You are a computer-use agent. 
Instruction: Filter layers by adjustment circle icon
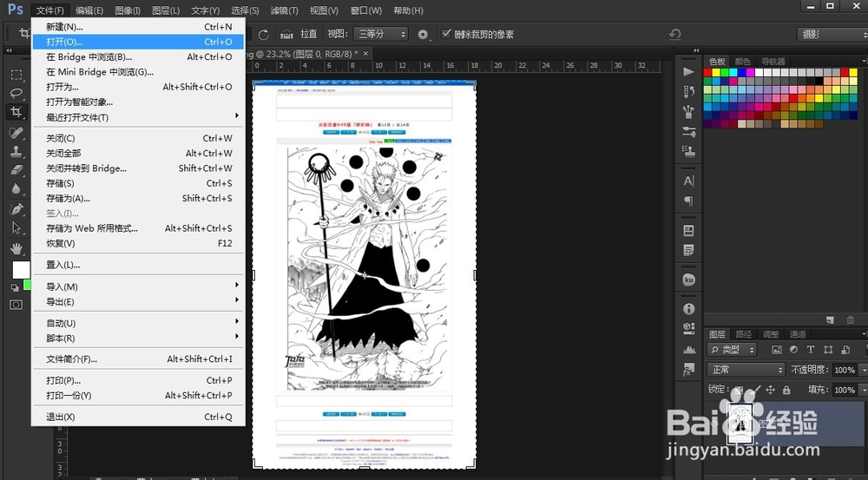point(793,349)
